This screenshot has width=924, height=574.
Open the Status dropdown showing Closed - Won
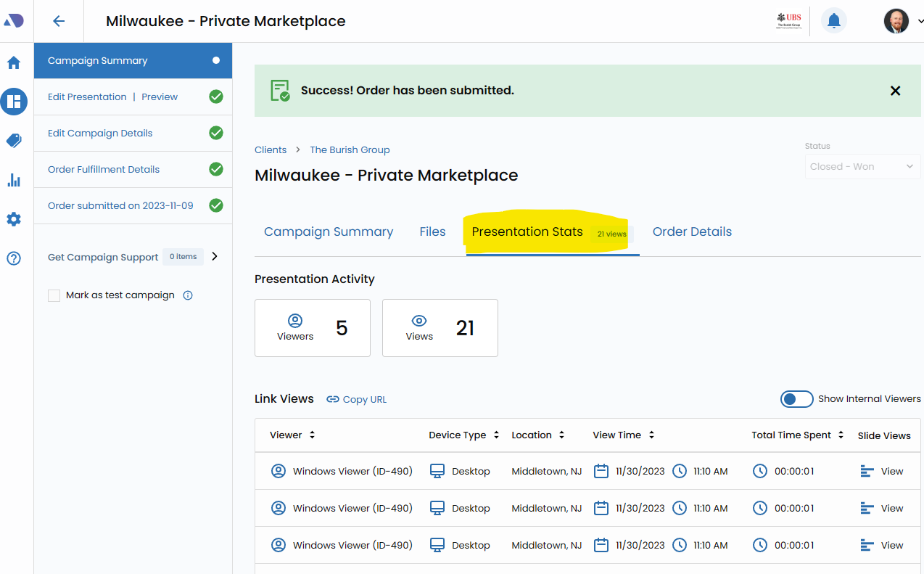pos(862,166)
